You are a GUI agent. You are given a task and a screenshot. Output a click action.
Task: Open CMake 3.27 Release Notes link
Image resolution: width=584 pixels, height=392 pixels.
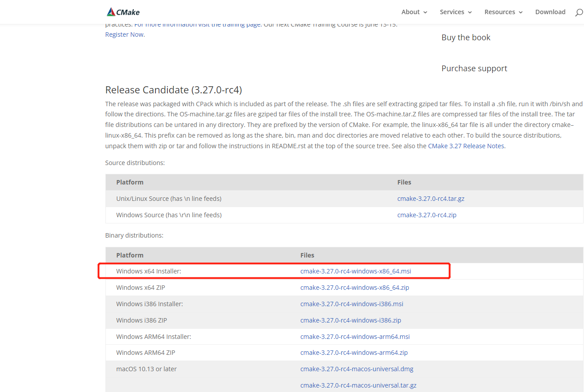tap(466, 146)
